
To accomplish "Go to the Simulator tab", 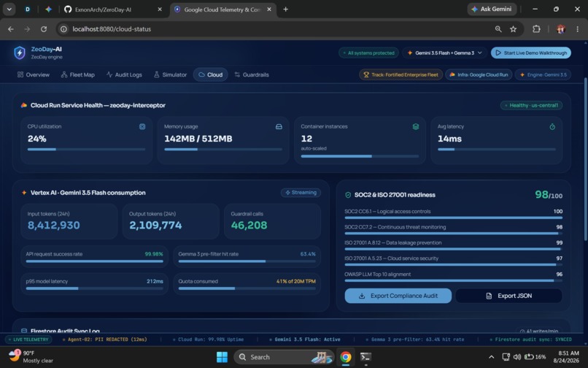I will (x=170, y=74).
